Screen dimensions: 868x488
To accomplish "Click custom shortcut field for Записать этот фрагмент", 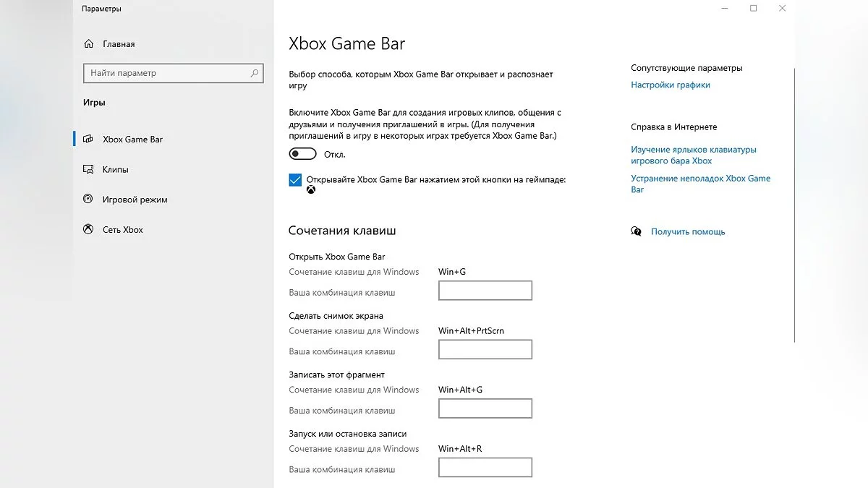I will pyautogui.click(x=485, y=408).
